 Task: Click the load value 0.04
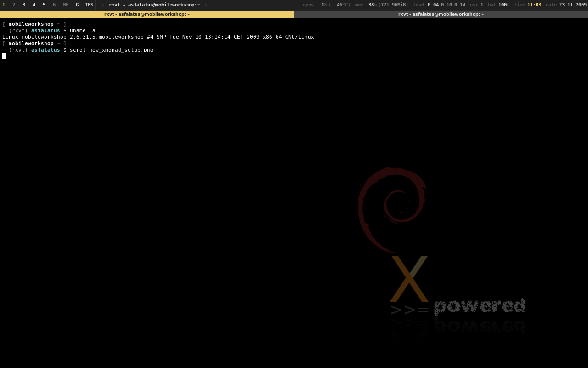coord(433,5)
